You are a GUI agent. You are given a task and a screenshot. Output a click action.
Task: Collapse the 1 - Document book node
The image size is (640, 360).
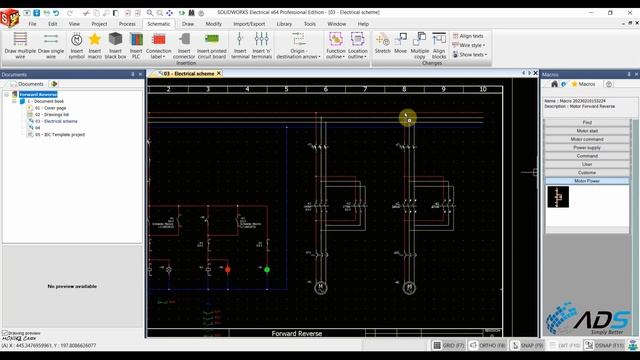(14, 101)
